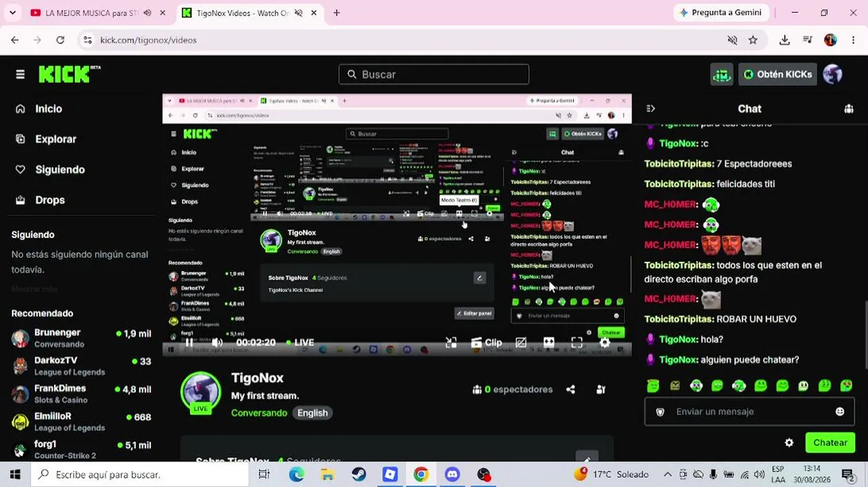The width and height of the screenshot is (868, 487).
Task: Enter fullscreen video mode
Action: click(577, 342)
